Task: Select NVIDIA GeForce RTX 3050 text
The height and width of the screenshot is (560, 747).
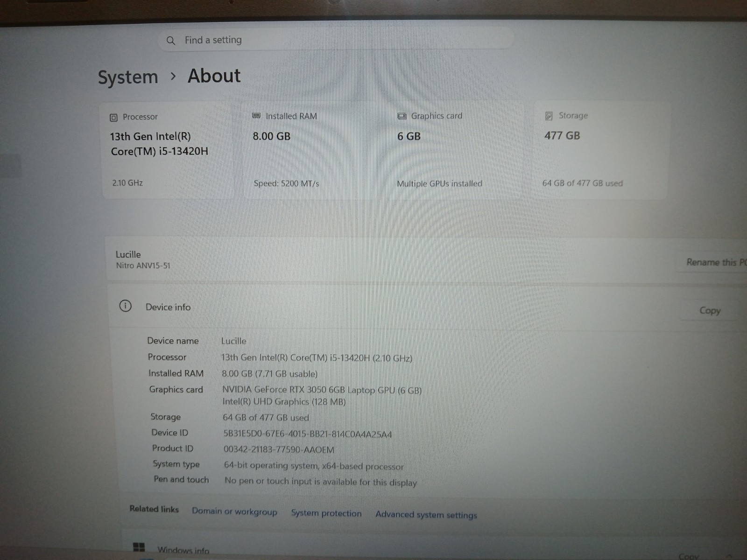Action: (322, 390)
